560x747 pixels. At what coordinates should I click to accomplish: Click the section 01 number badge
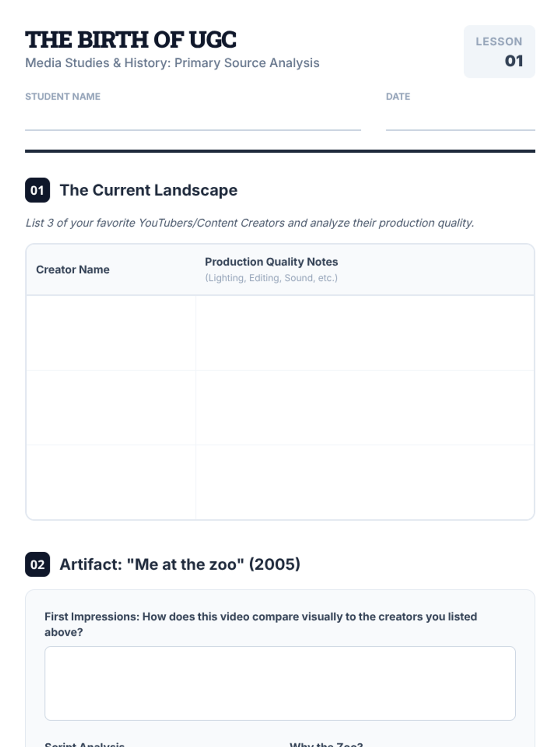pos(37,190)
